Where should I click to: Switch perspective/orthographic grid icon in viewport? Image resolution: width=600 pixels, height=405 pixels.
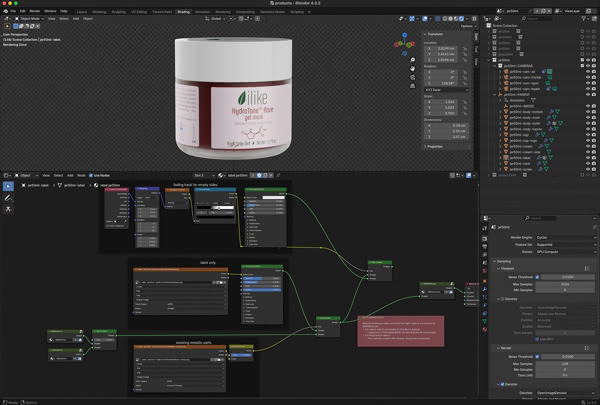coord(412,86)
